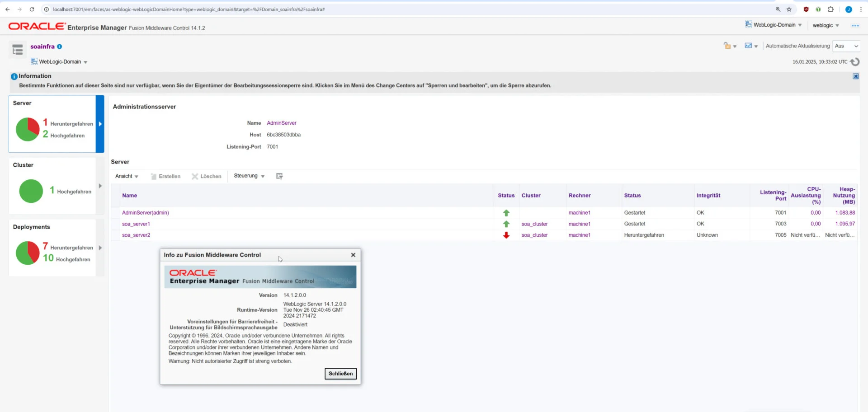Click the Erstellen toolbar button
Image resolution: width=868 pixels, height=412 pixels.
tap(165, 177)
